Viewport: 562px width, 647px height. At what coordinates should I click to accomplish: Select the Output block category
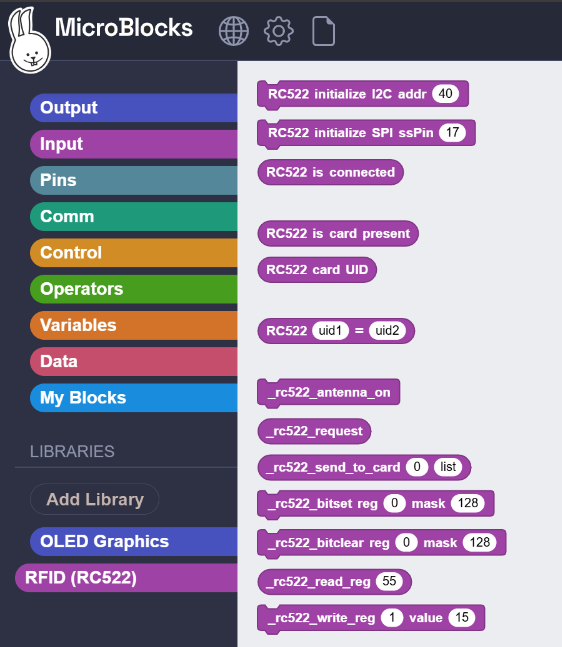(134, 108)
